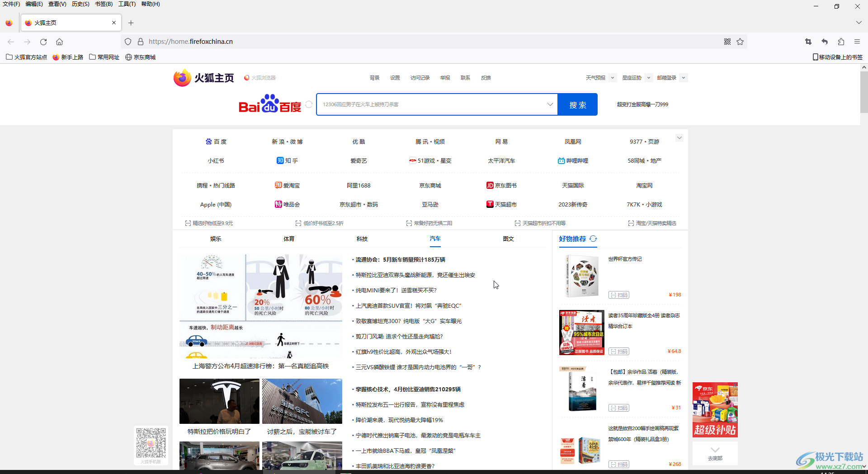The image size is (868, 474).
Task: Open the 常用网址 bookmark folder
Action: (104, 57)
